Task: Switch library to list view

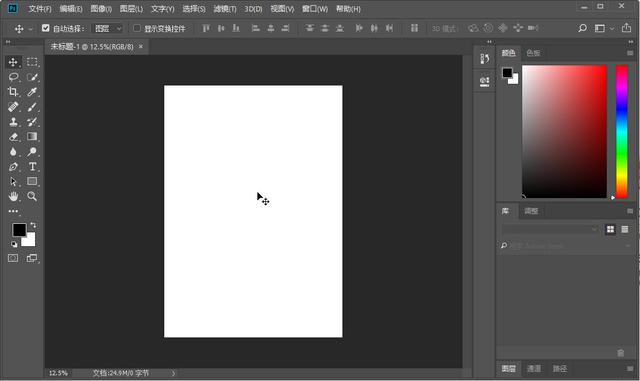Action: tap(624, 229)
